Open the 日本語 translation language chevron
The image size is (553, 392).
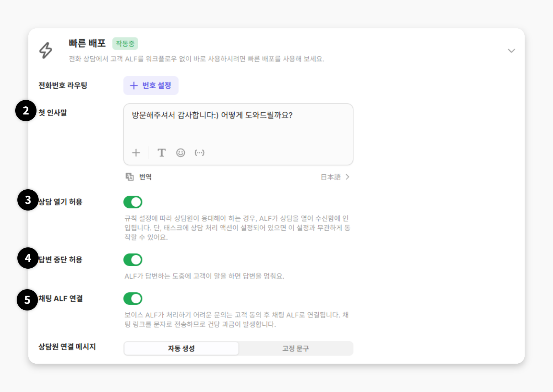click(x=347, y=177)
